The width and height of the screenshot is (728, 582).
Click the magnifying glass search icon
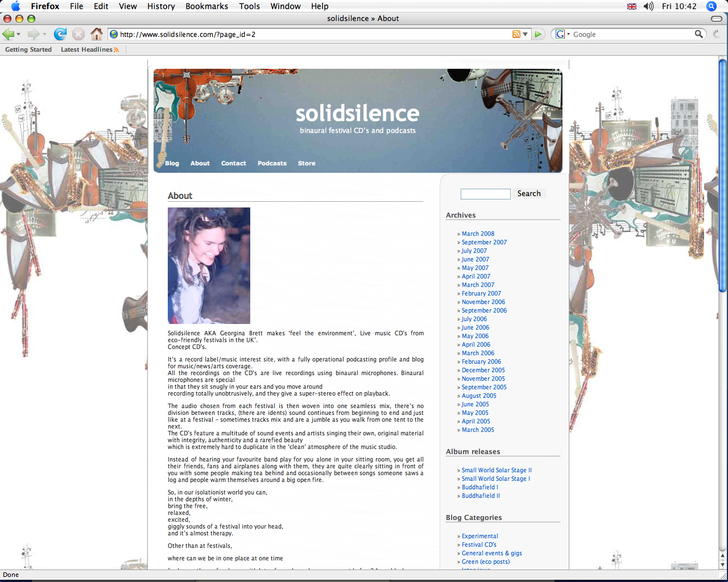tap(698, 34)
